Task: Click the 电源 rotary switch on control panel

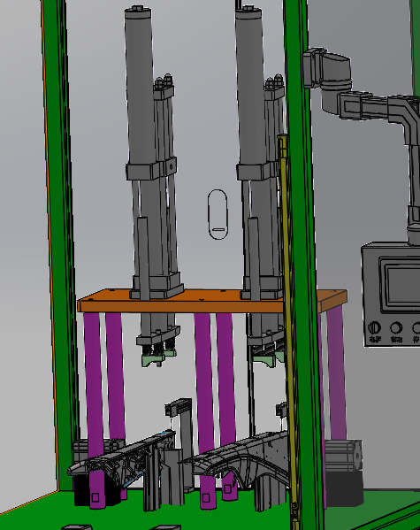Action: click(374, 327)
